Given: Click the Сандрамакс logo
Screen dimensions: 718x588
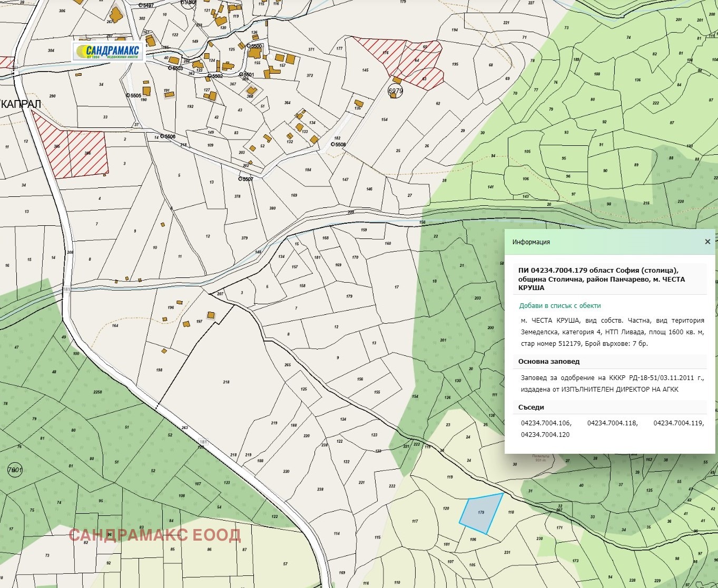Looking at the screenshot, I should [109, 51].
